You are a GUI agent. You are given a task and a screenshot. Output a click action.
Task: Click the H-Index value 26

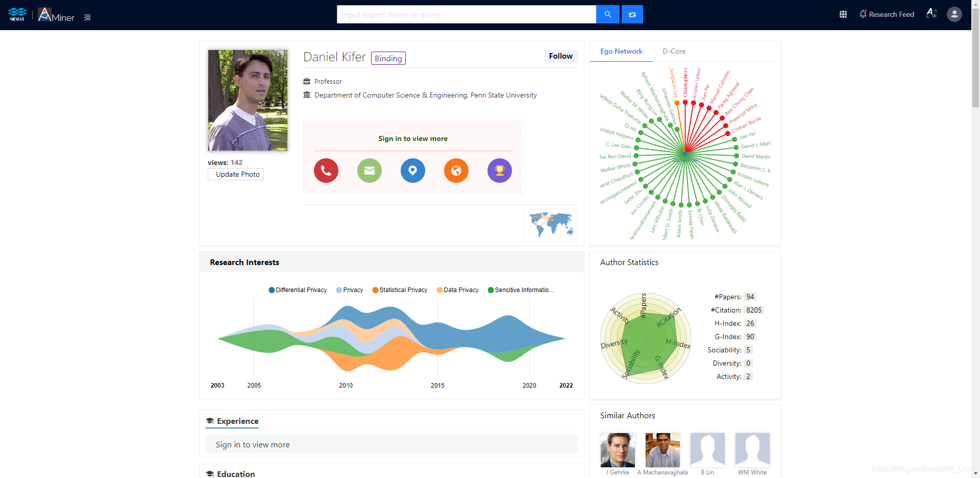(750, 323)
